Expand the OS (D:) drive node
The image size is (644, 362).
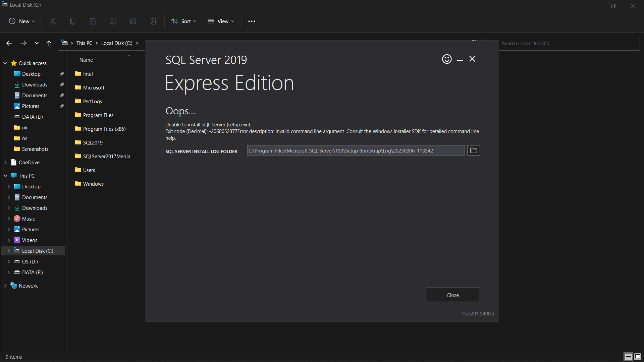pyautogui.click(x=9, y=261)
